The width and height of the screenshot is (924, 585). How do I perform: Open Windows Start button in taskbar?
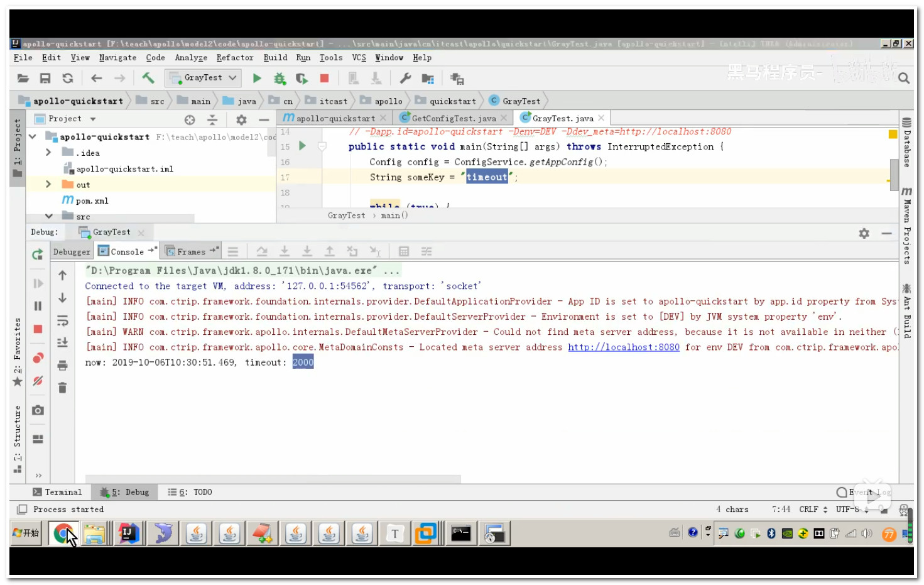[27, 533]
